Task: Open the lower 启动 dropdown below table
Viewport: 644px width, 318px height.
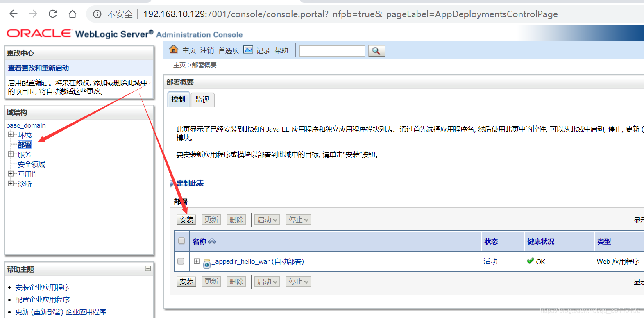Action: (267, 282)
